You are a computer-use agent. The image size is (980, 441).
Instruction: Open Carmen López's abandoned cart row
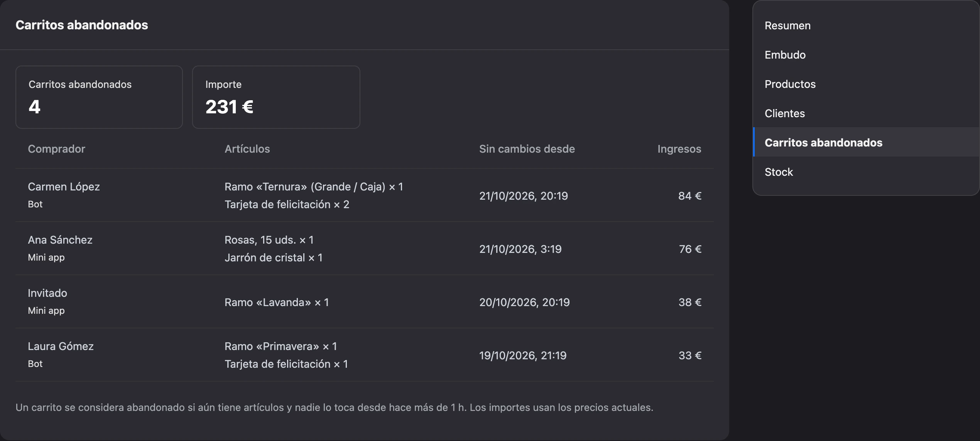(x=365, y=195)
